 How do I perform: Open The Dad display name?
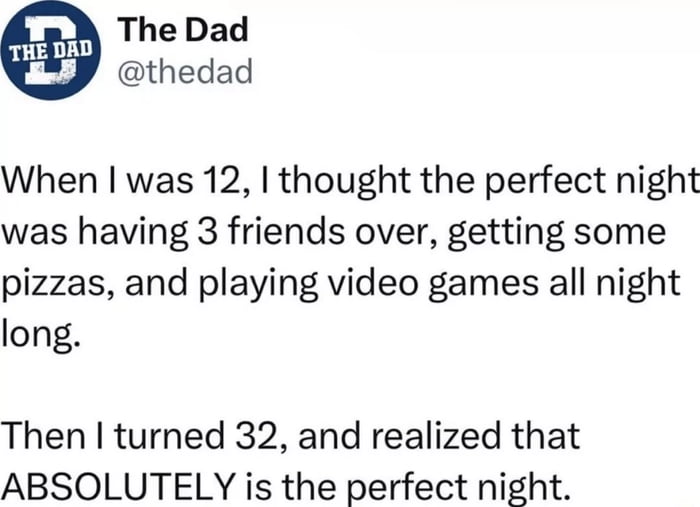pos(182,31)
